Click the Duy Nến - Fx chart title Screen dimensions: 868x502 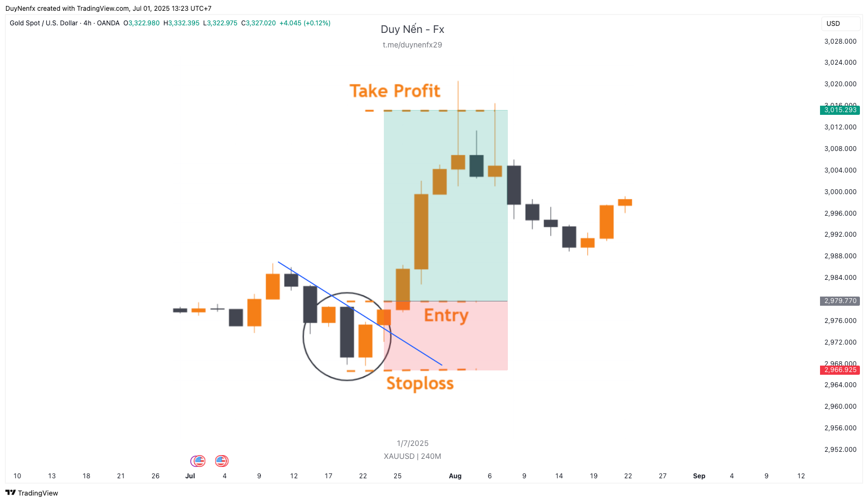click(x=412, y=30)
